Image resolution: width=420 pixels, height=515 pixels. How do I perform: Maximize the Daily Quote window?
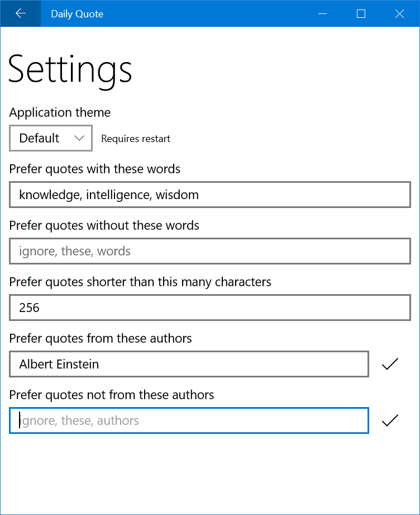click(361, 14)
